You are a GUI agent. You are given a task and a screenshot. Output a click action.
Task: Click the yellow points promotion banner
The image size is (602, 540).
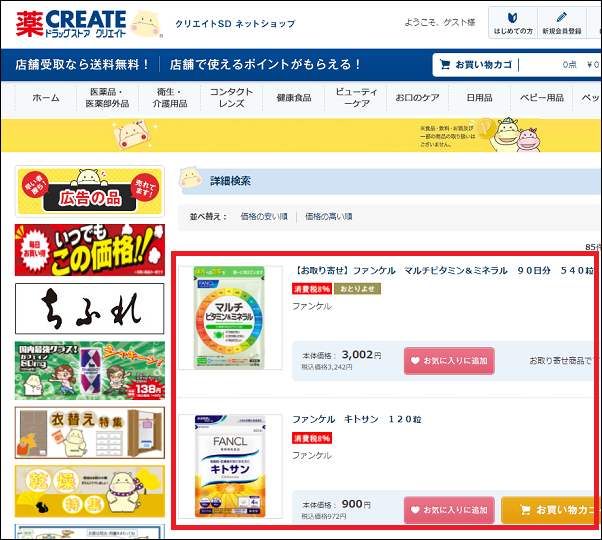click(x=301, y=135)
